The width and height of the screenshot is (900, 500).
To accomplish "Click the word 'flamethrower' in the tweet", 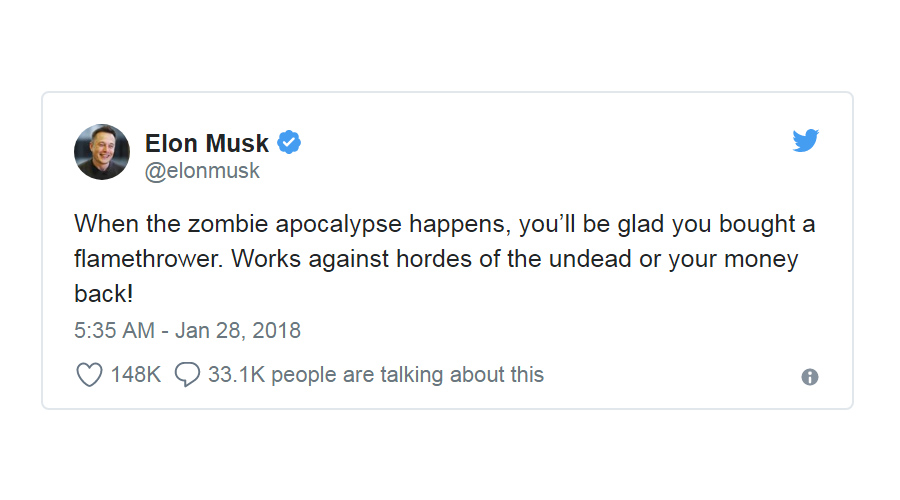I will coord(148,259).
